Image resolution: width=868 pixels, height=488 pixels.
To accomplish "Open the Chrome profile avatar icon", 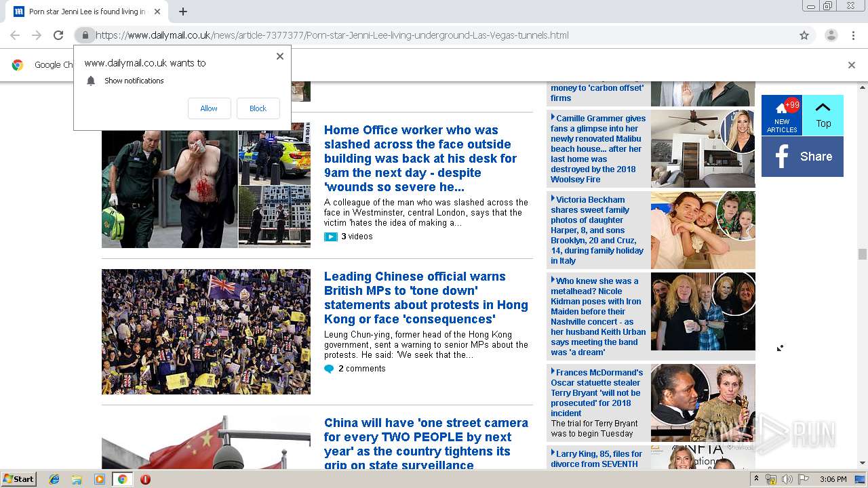I will [x=831, y=35].
